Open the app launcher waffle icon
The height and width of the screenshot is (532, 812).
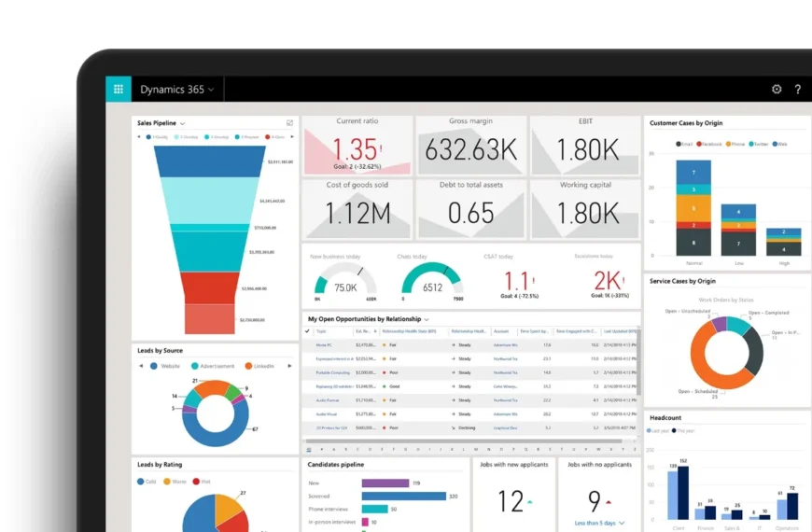(x=119, y=90)
